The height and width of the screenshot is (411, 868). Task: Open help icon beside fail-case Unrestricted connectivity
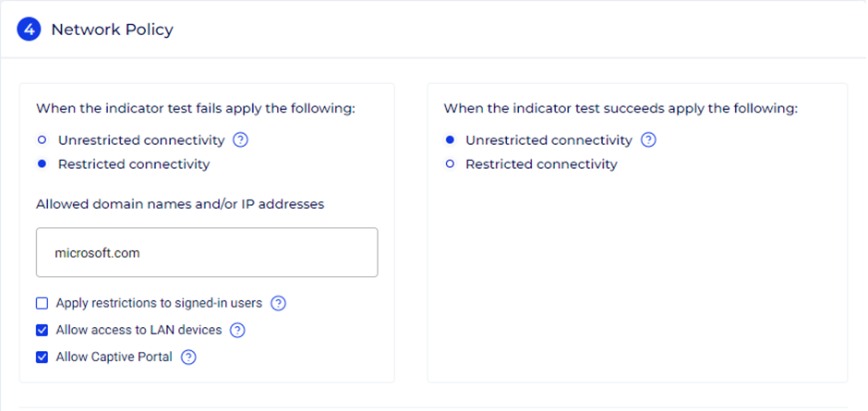[241, 140]
